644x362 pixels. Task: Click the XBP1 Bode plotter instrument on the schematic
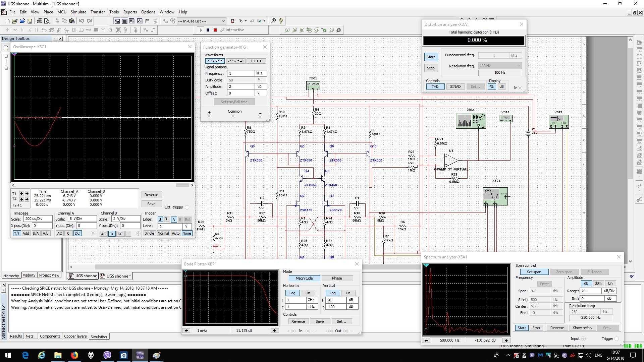tap(558, 122)
